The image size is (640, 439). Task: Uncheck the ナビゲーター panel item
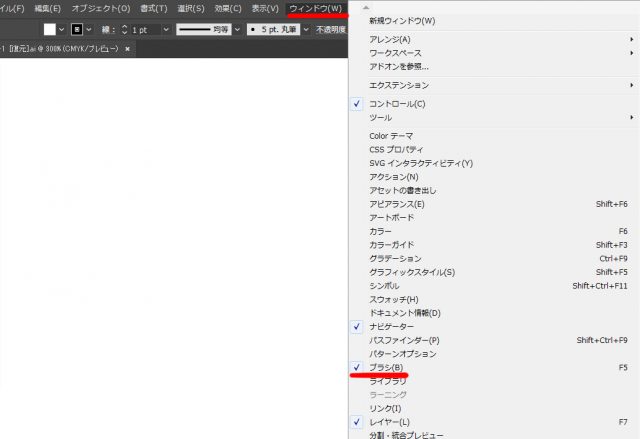(391, 326)
